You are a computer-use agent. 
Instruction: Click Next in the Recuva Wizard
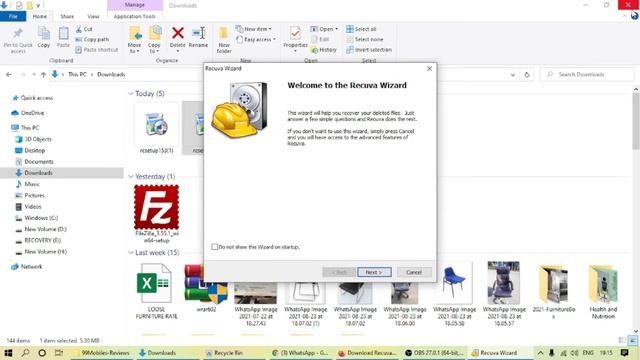click(x=374, y=272)
